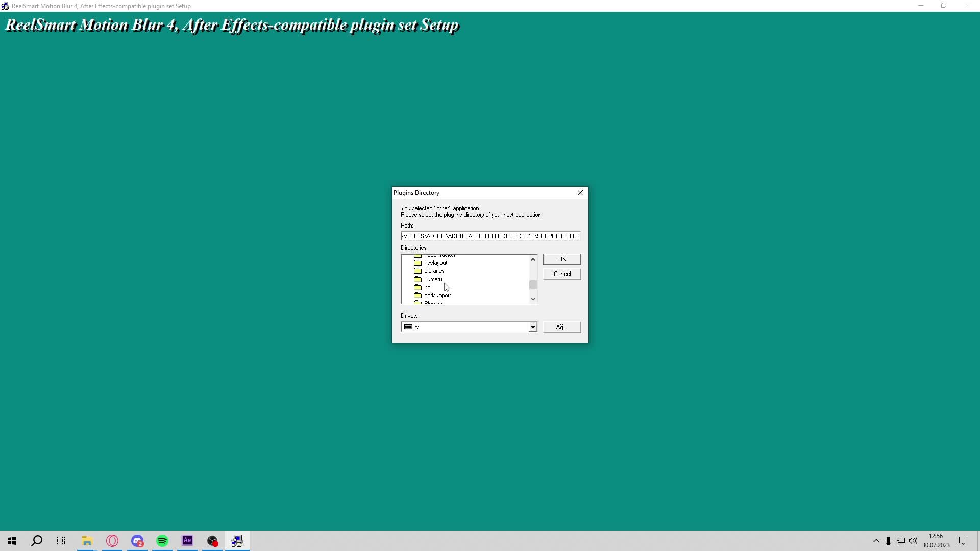Open File Explorer from the taskbar
980x551 pixels.
click(87, 541)
